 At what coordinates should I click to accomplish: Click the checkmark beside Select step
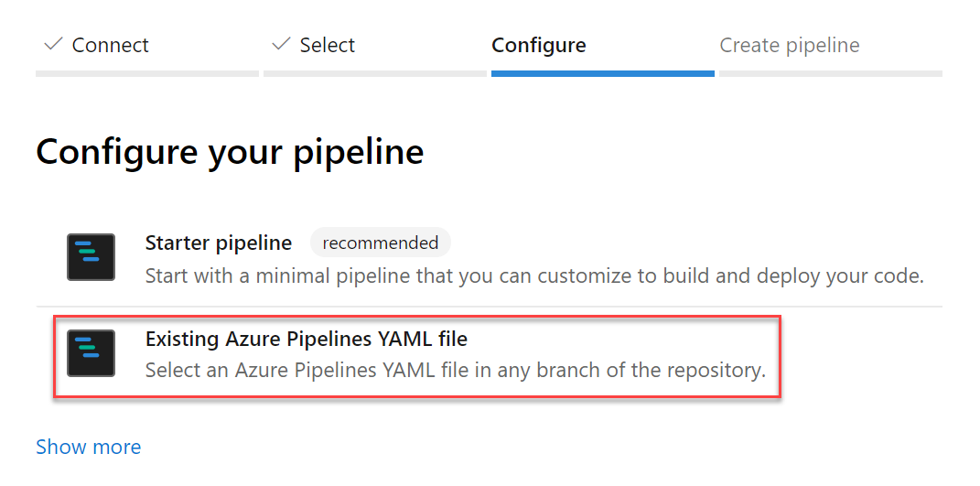(x=282, y=44)
